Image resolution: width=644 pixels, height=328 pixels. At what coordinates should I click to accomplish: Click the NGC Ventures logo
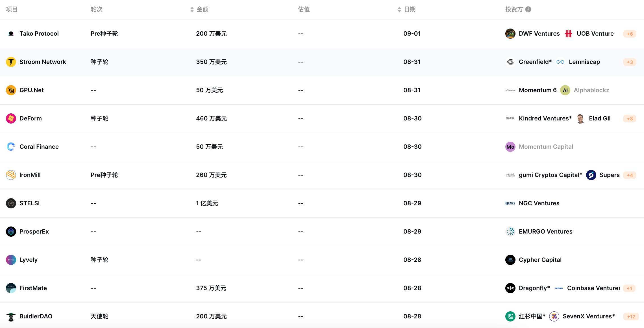(x=510, y=203)
